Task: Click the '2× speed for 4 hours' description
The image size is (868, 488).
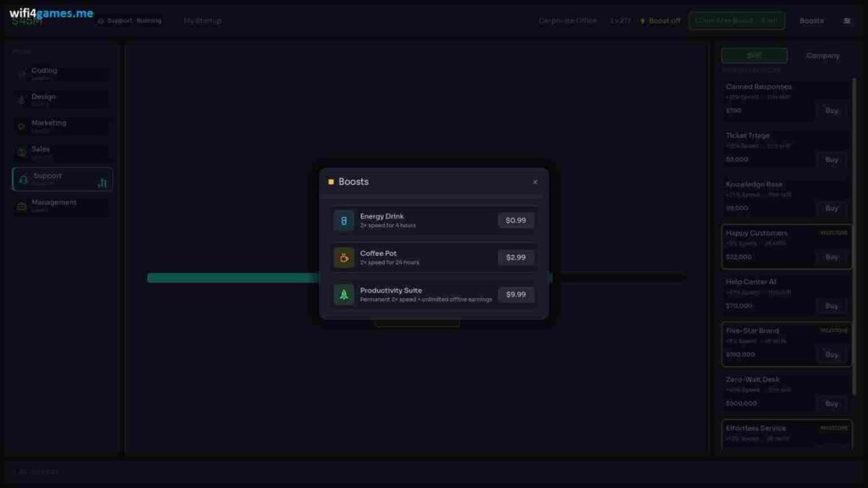Action: [x=388, y=225]
